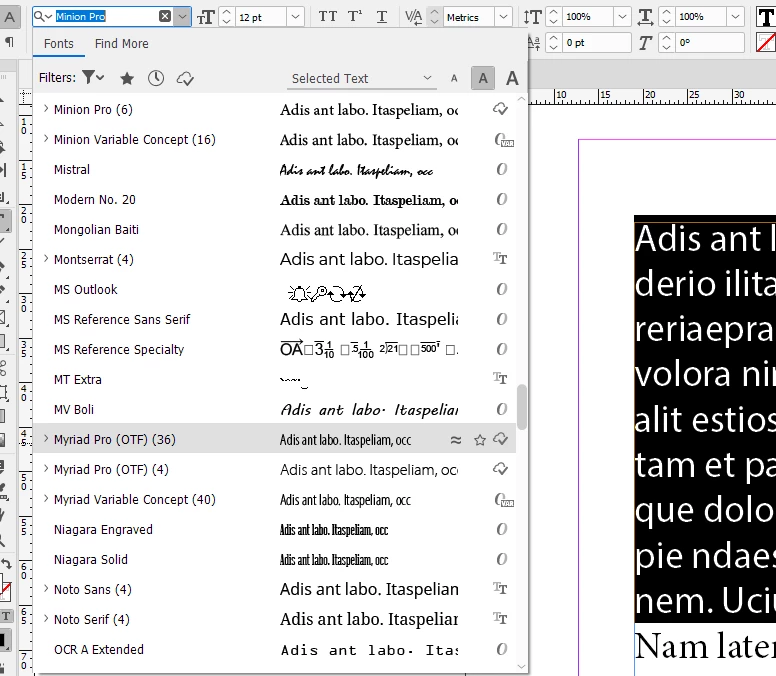The height and width of the screenshot is (676, 776).
Task: Switch to the Fonts tab
Action: [58, 44]
